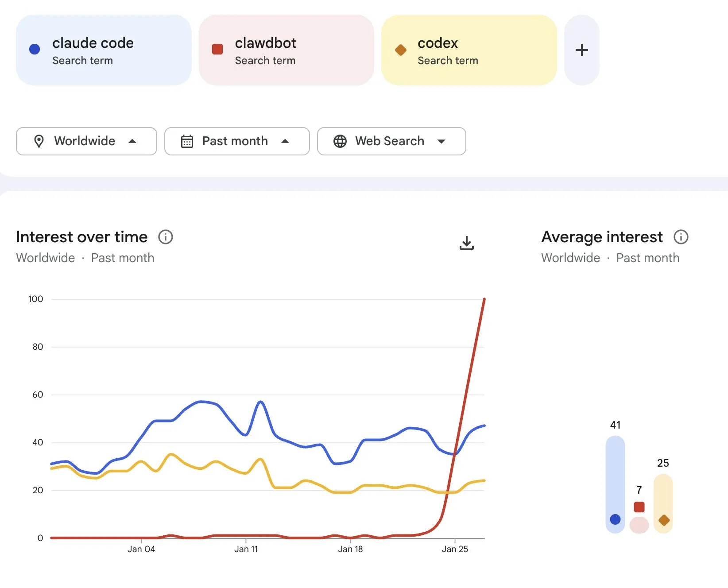Image resolution: width=728 pixels, height=588 pixels.
Task: Click the plus button to add a comparison term
Action: point(581,50)
